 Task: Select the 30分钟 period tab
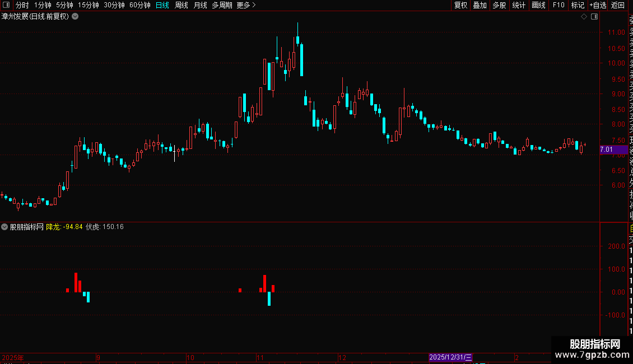coord(114,5)
